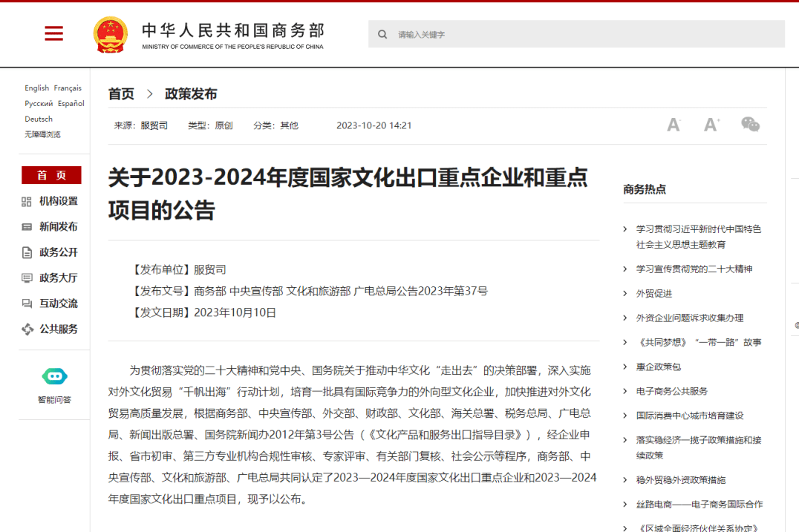Expand the 外贸促进 hot topic item
799x532 pixels.
coord(653,294)
